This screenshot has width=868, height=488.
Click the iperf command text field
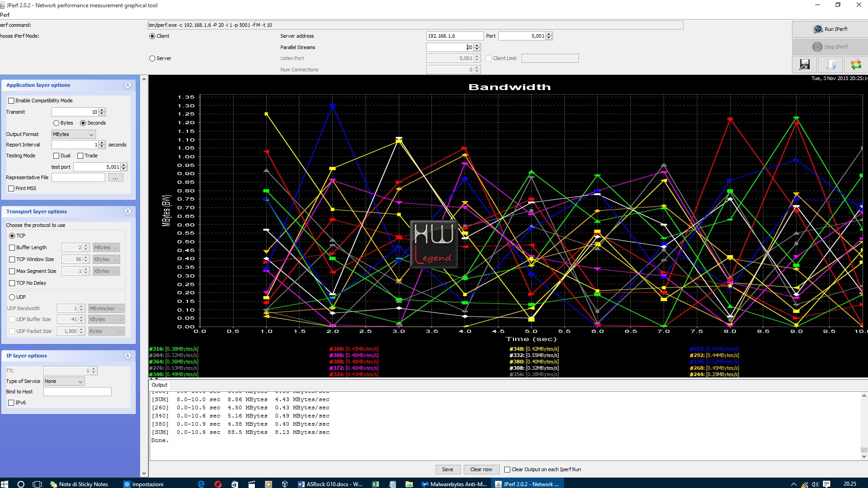point(415,25)
